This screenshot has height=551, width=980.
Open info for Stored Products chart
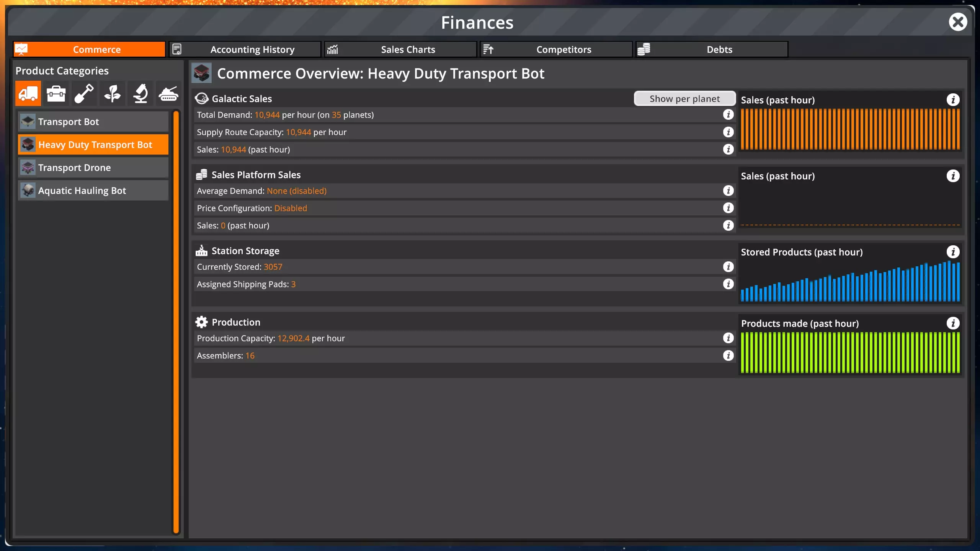click(x=953, y=252)
